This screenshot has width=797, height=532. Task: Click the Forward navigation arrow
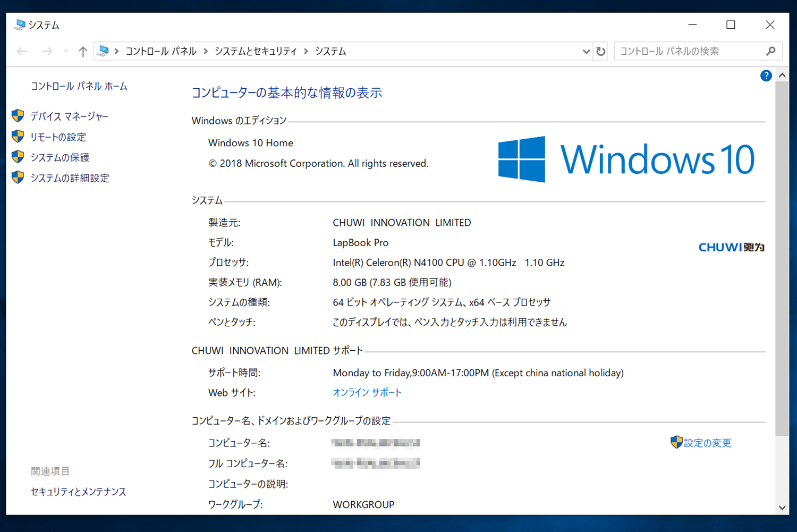click(x=47, y=52)
